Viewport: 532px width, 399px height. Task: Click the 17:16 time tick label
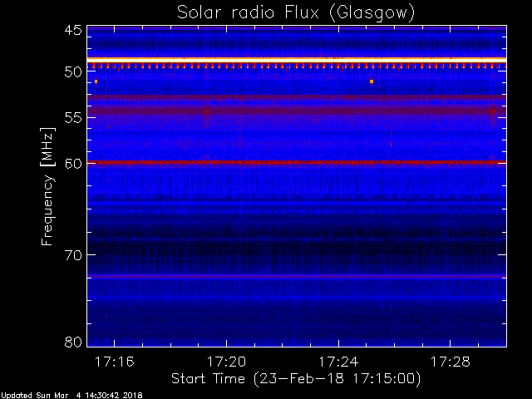click(x=115, y=362)
